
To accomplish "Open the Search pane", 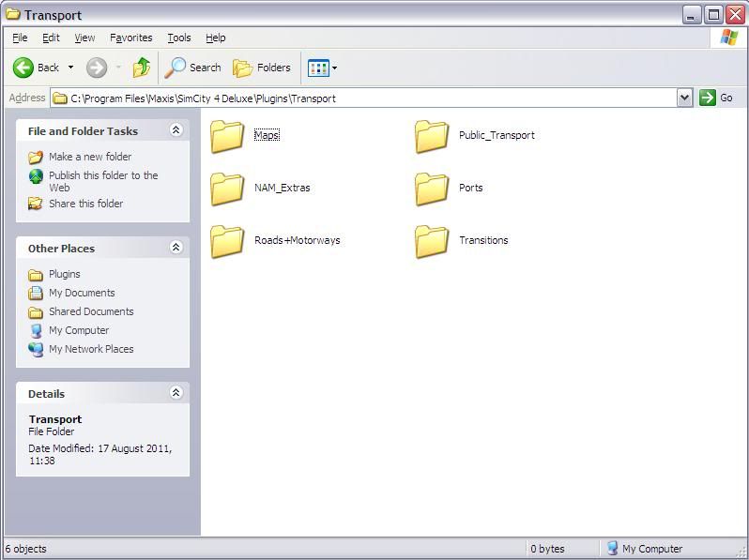I will click(192, 68).
